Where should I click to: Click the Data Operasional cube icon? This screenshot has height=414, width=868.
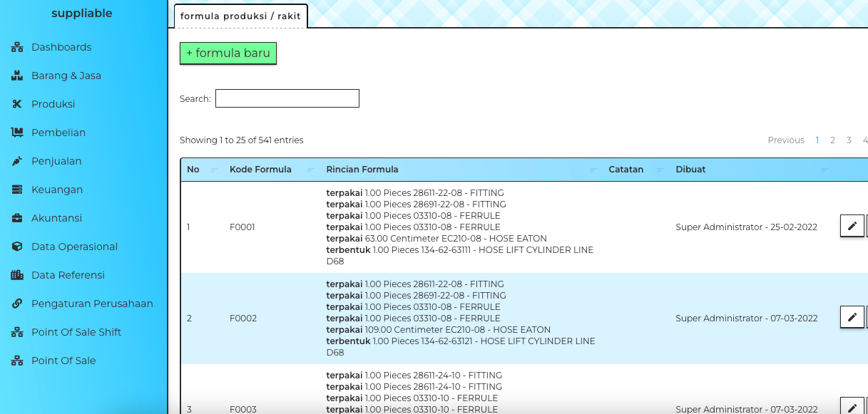17,247
